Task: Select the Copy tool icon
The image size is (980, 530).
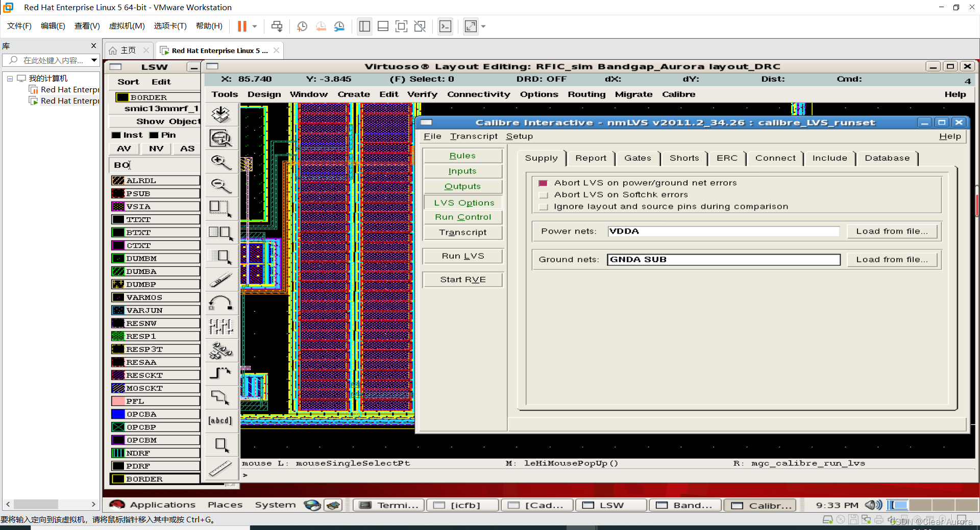Action: point(221,233)
